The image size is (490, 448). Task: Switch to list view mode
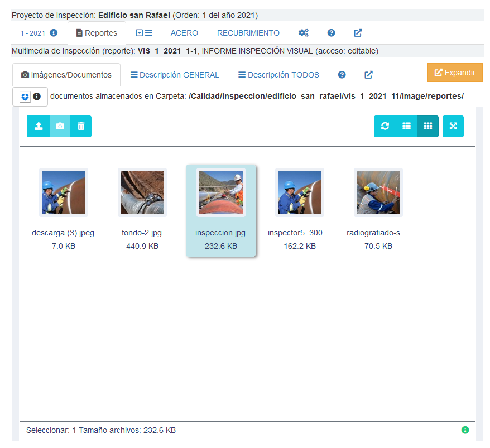coord(406,126)
